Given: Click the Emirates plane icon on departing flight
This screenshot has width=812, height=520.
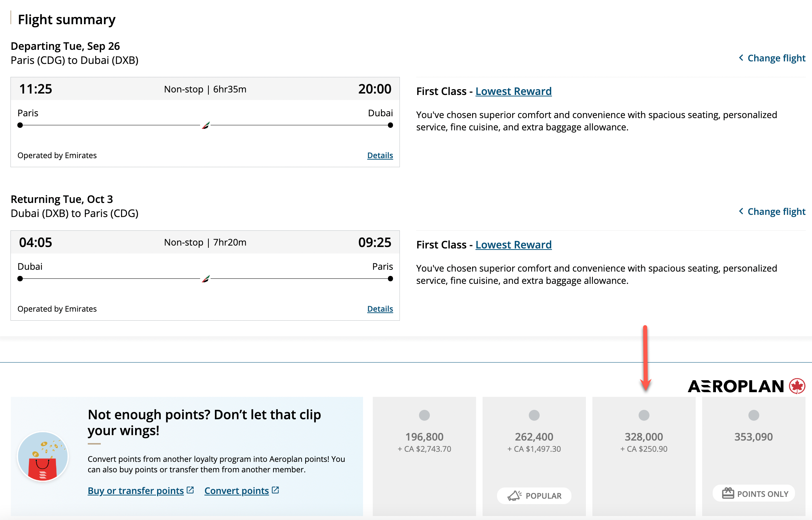Looking at the screenshot, I should (206, 125).
